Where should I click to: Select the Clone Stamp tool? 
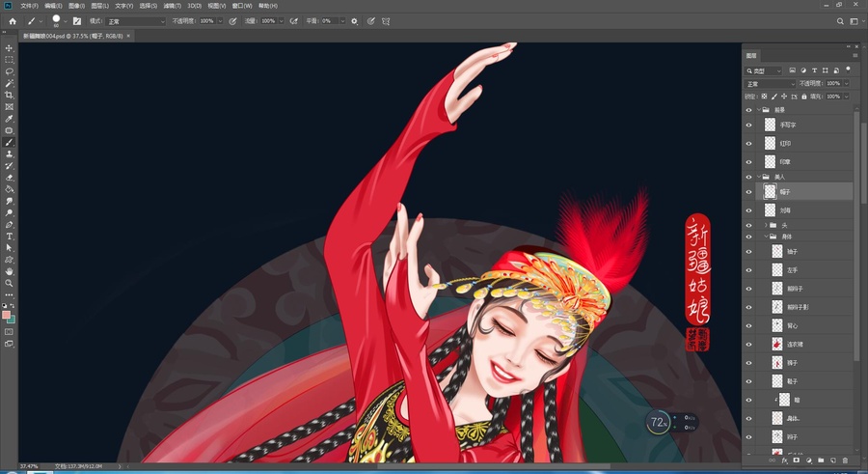9,154
